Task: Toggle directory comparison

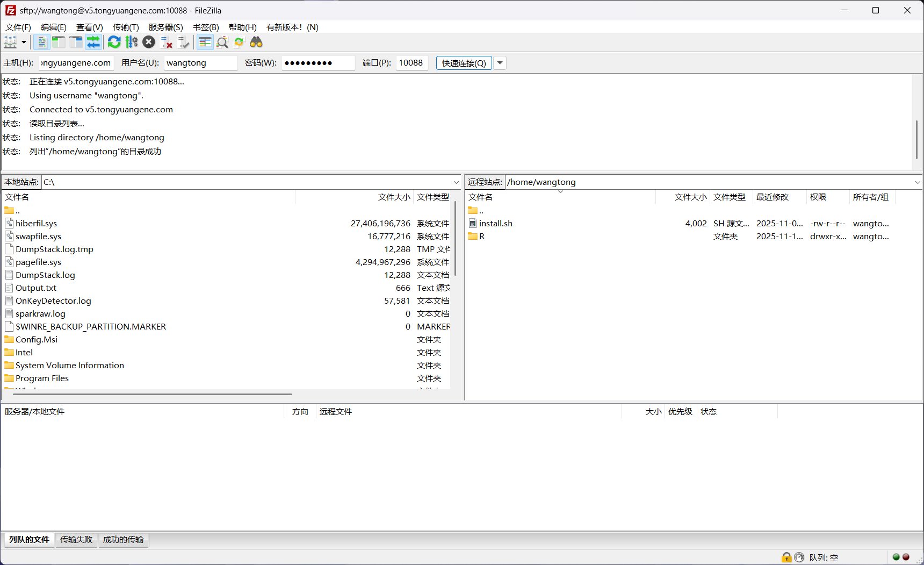Action: pyautogui.click(x=222, y=42)
